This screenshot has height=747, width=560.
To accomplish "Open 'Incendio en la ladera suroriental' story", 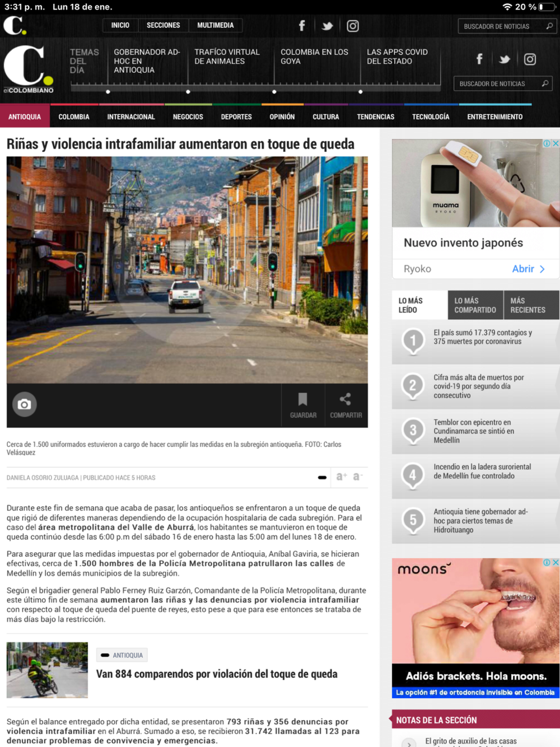I will click(x=482, y=471).
